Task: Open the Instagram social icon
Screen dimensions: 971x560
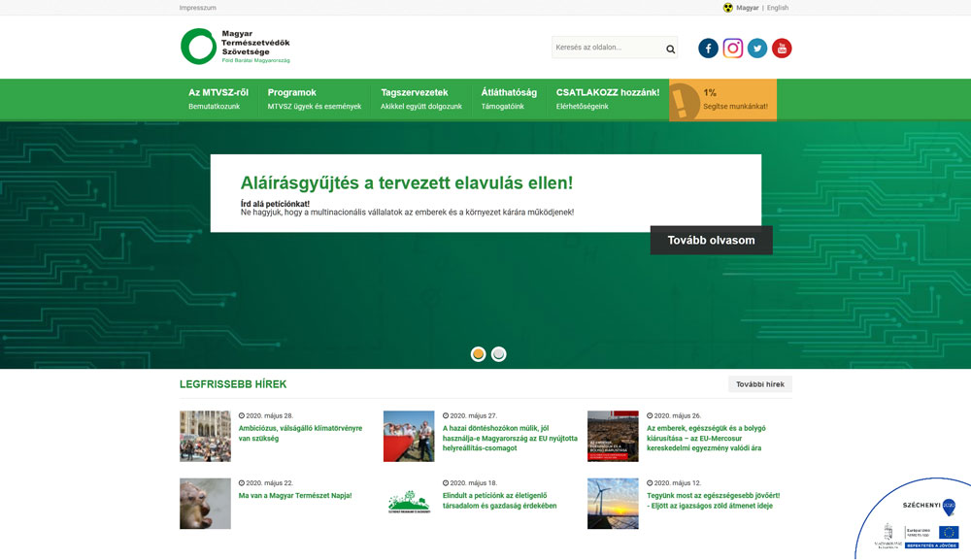Action: (733, 49)
